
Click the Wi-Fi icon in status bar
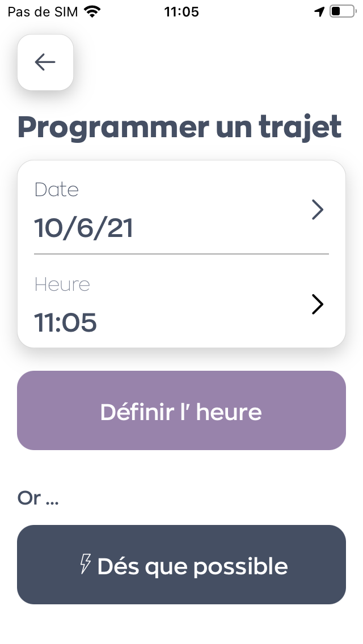click(91, 11)
